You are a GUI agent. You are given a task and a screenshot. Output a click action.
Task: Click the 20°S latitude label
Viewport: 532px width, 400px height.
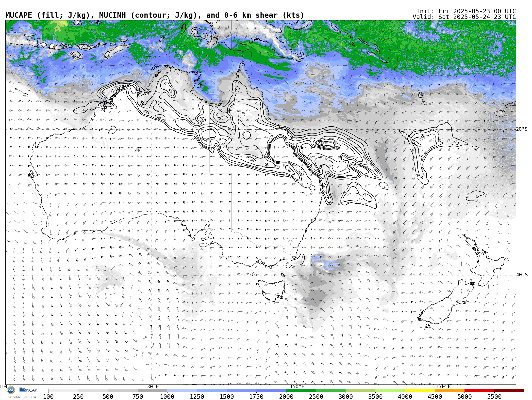(x=522, y=129)
